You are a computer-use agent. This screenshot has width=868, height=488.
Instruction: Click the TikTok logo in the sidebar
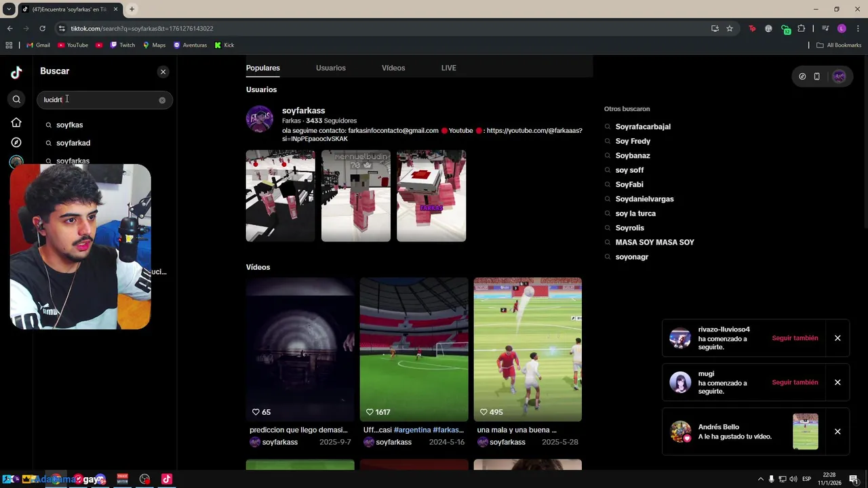[x=16, y=72]
